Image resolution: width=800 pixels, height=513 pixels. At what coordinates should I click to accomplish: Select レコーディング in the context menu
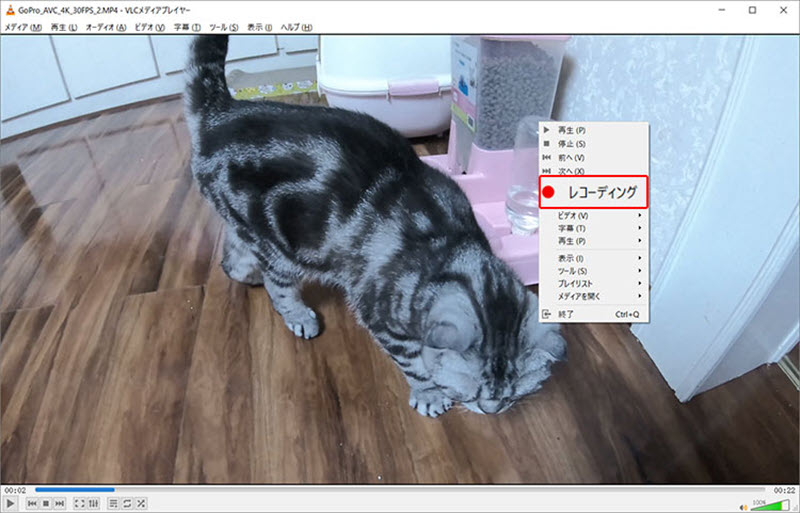(x=593, y=192)
